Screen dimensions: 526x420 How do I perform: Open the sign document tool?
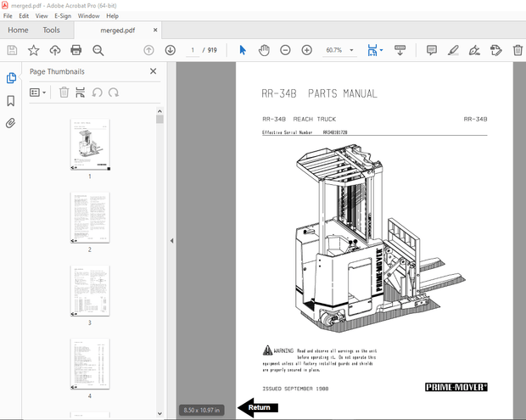pyautogui.click(x=474, y=50)
